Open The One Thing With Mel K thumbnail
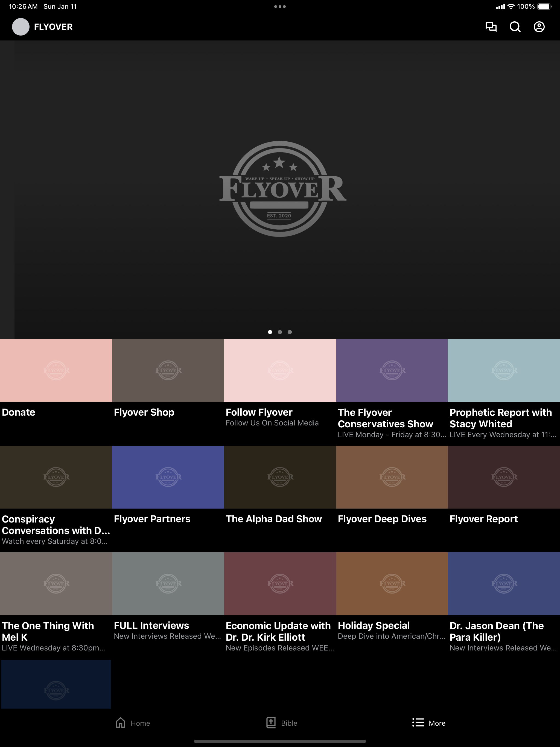560x747 pixels. (x=56, y=584)
